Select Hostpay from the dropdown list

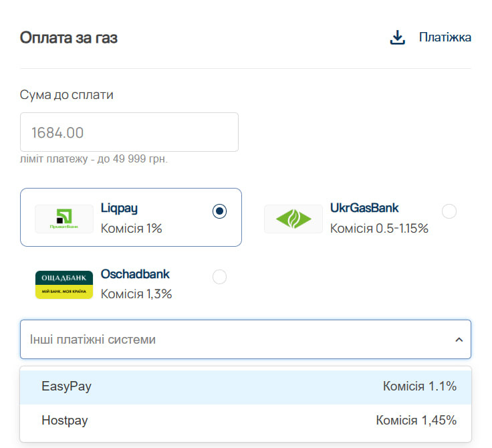(65, 421)
